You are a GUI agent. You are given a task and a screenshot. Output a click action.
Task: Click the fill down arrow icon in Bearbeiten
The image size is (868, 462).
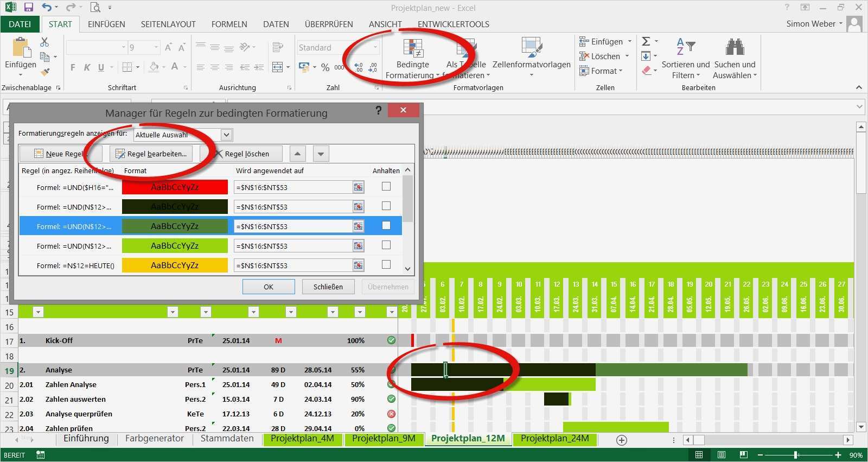coord(646,56)
